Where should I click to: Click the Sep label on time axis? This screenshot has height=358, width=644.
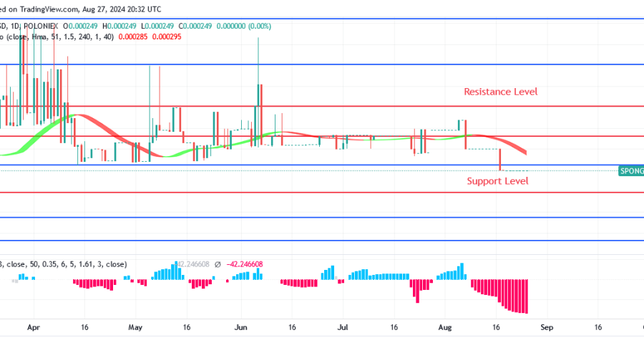tap(547, 326)
